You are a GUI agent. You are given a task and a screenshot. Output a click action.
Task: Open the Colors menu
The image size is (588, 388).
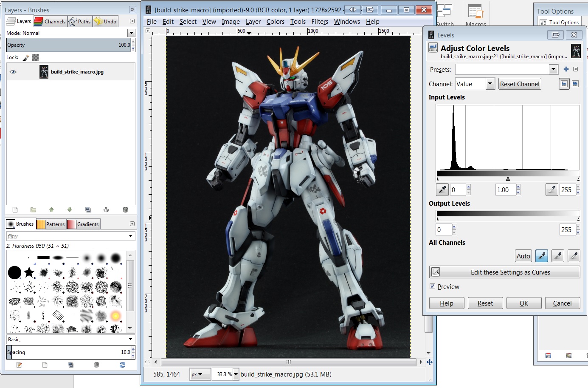coord(276,22)
